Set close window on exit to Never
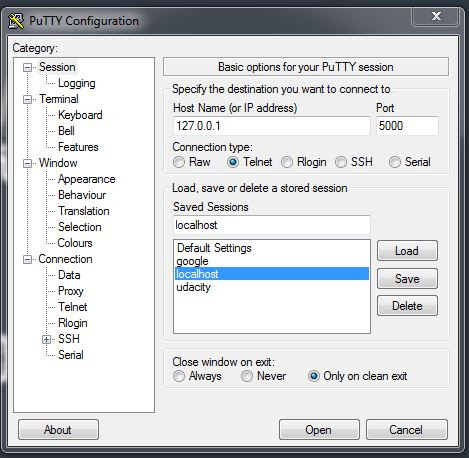The width and height of the screenshot is (469, 458). coord(247,376)
